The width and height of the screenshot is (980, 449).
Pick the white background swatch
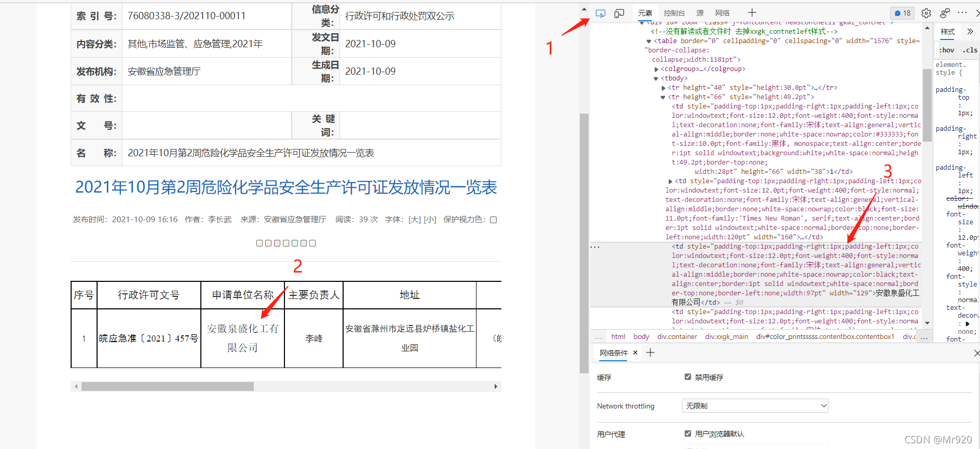(312, 243)
